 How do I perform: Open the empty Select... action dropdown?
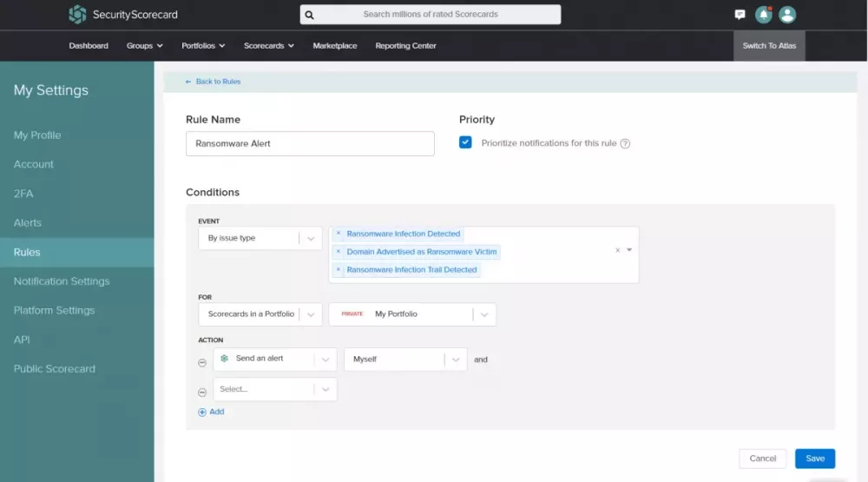tap(275, 389)
